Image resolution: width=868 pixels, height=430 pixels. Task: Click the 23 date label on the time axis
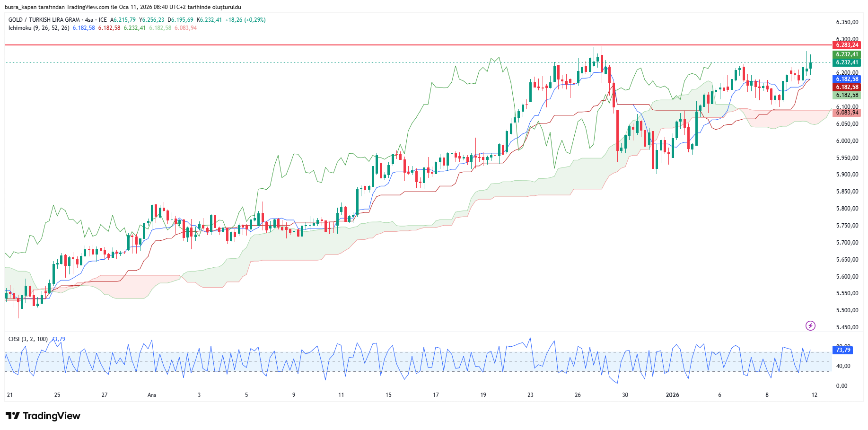pos(530,395)
